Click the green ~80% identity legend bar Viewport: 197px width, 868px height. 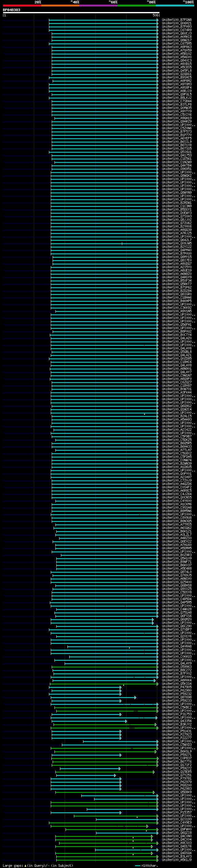tap(137, 6)
